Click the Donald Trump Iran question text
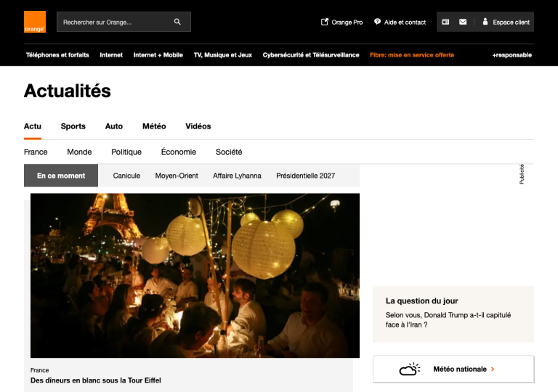558x392 pixels. click(448, 320)
